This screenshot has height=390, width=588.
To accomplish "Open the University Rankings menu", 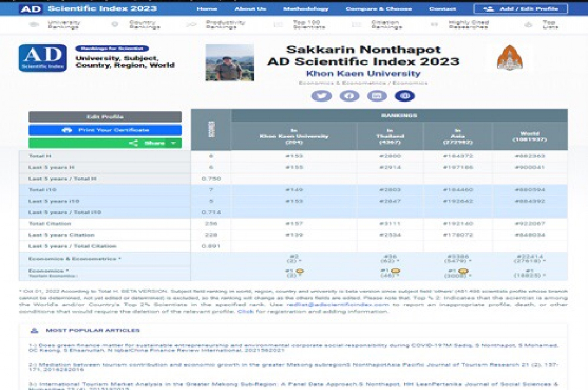I will [x=63, y=25].
